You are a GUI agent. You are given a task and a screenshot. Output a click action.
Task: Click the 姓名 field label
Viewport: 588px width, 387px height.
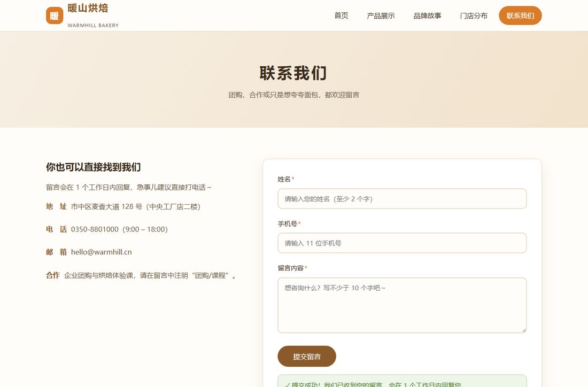[284, 179]
